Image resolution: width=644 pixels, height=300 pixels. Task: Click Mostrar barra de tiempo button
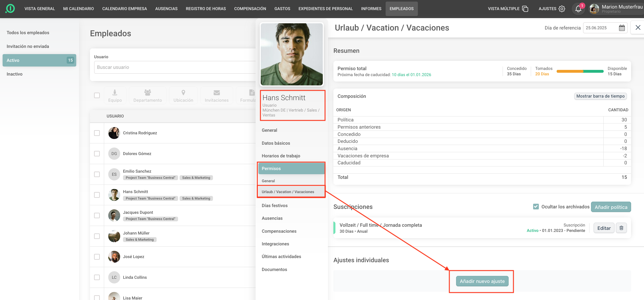pyautogui.click(x=600, y=96)
